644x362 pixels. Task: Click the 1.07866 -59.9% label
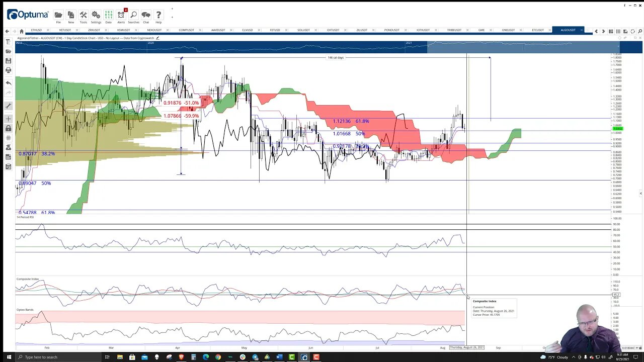click(181, 116)
